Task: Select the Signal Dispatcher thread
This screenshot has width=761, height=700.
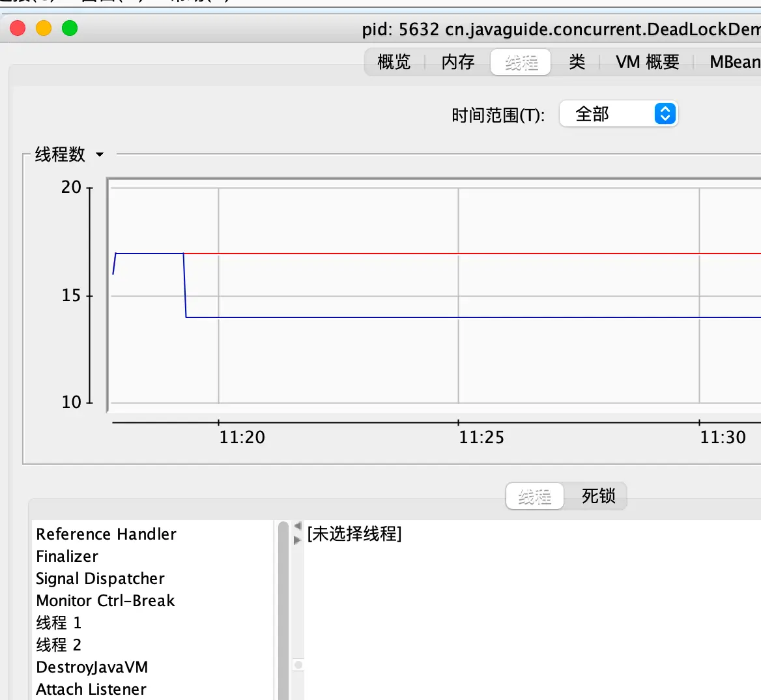Action: click(x=100, y=579)
